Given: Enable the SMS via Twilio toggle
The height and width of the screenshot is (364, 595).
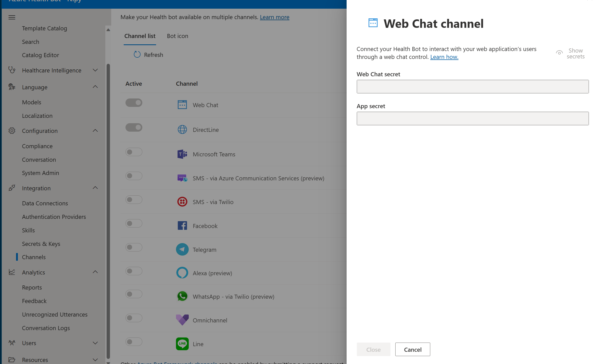Looking at the screenshot, I should pyautogui.click(x=134, y=199).
